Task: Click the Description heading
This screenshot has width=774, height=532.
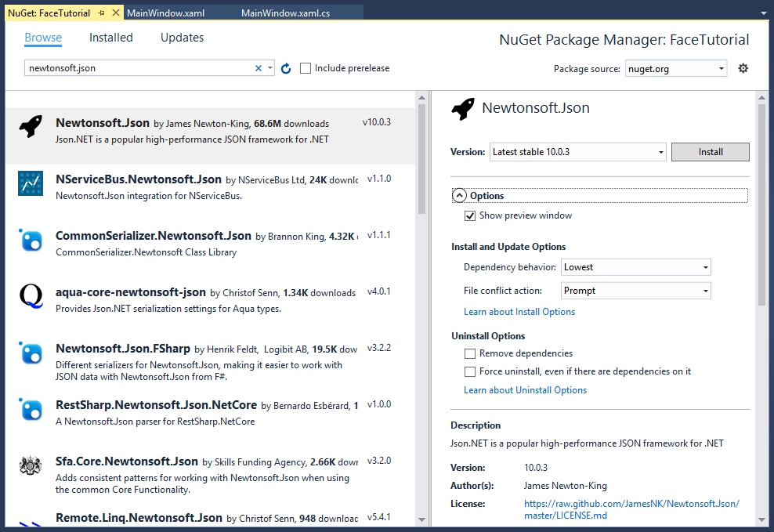Action: click(476, 425)
